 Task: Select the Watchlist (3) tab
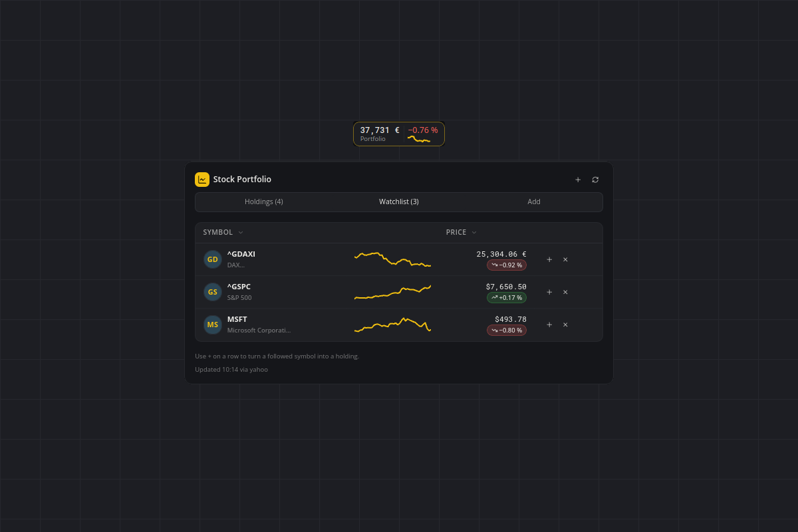click(x=399, y=202)
